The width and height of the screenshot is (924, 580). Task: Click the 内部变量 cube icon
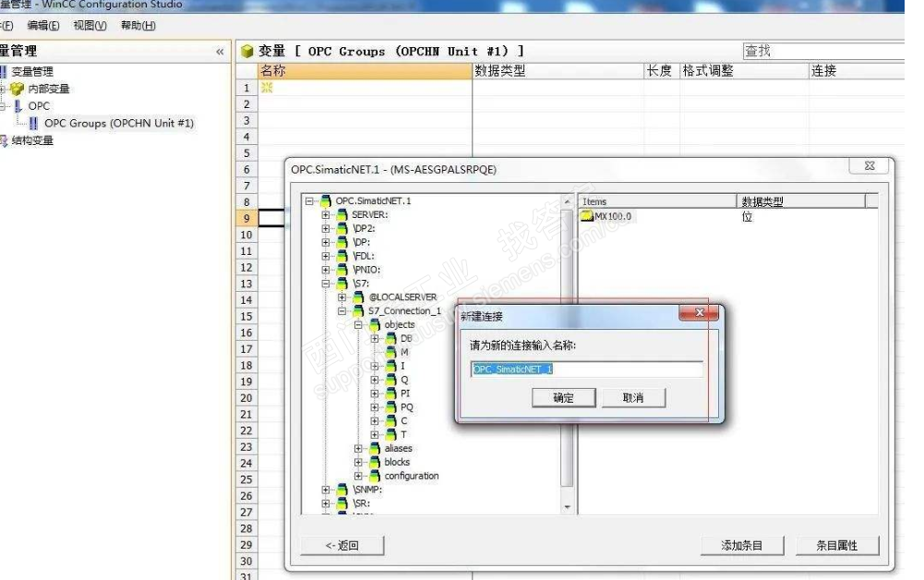pyautogui.click(x=18, y=89)
